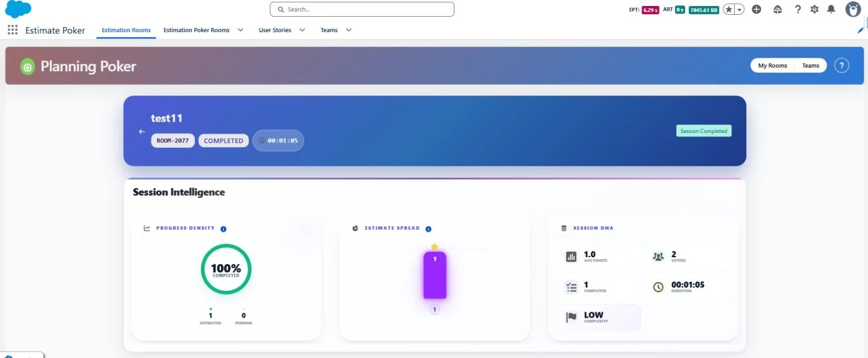The image size is (868, 358).
Task: Open the Setup gear icon
Action: (814, 9)
